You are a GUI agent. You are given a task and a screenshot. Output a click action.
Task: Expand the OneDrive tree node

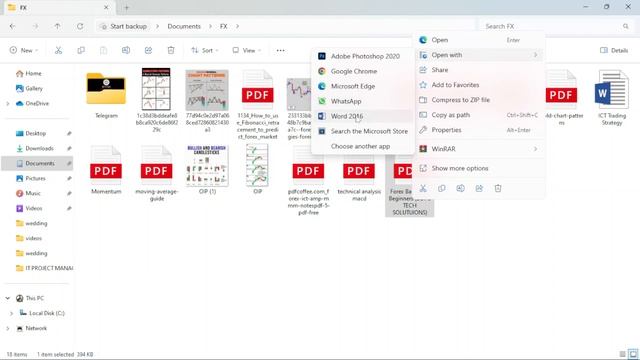(x=8, y=104)
